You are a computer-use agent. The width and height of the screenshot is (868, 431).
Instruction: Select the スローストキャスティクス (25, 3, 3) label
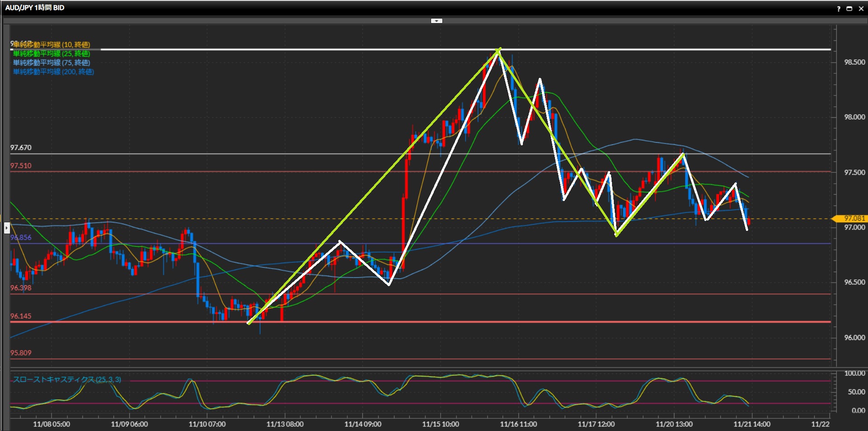67,379
